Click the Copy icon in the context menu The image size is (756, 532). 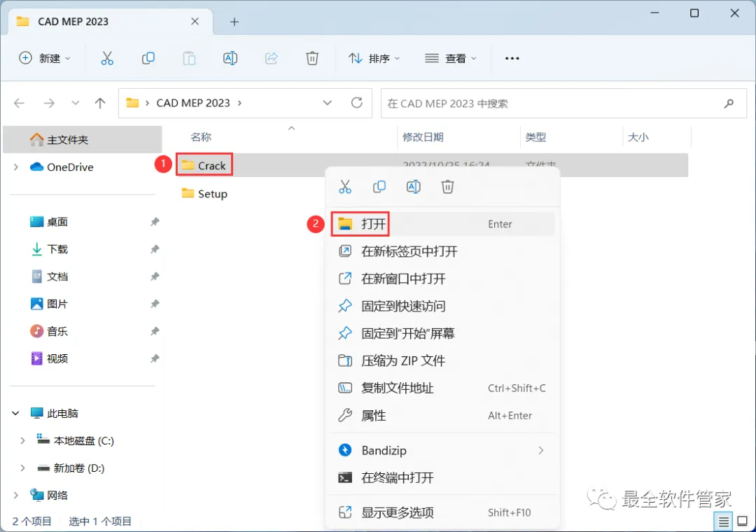pos(379,187)
